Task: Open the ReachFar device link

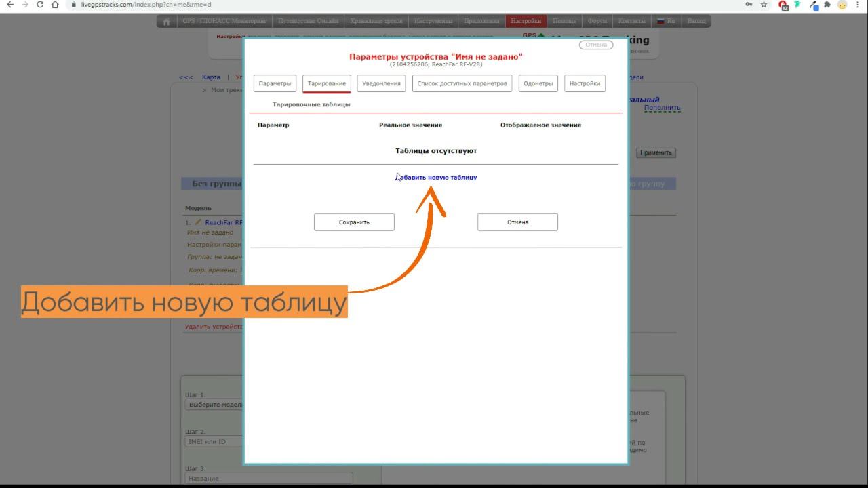Action: [224, 222]
